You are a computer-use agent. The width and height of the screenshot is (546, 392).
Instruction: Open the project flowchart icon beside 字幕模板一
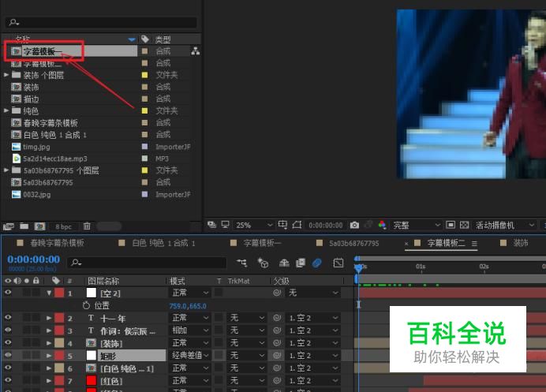(x=196, y=51)
